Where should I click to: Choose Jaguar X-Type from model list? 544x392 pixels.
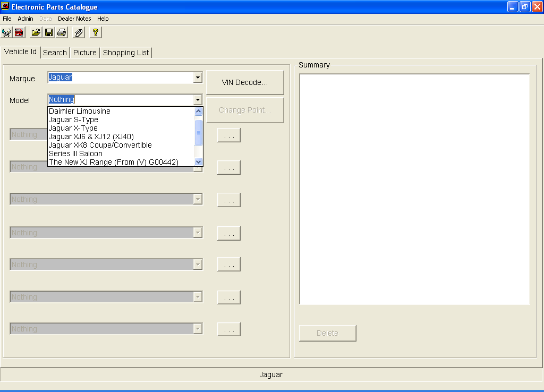click(121, 128)
